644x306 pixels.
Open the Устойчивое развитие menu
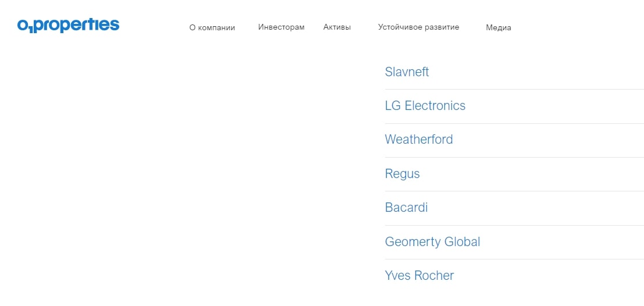(418, 27)
